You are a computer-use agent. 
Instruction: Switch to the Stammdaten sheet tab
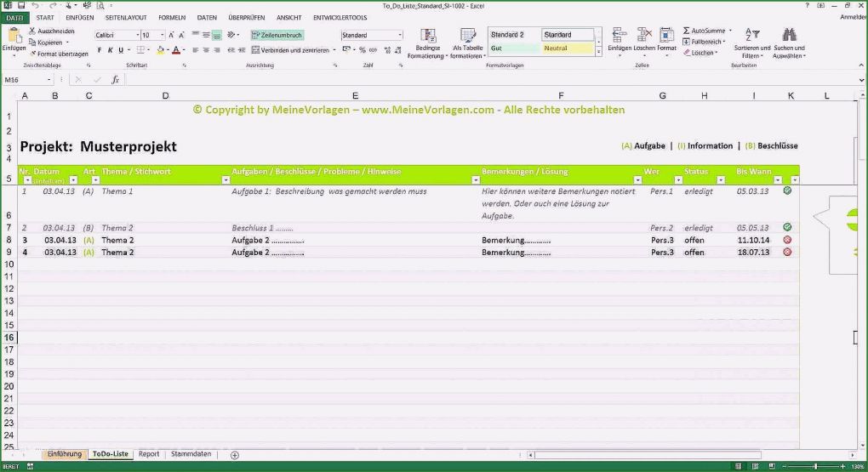[191, 454]
